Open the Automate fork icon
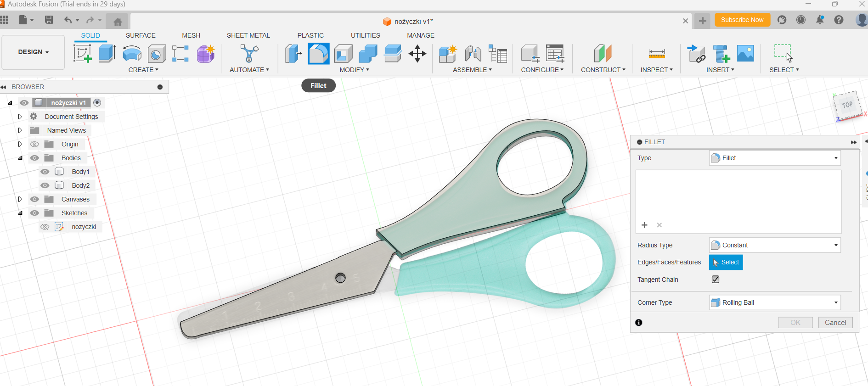The width and height of the screenshot is (868, 386). pos(249,54)
